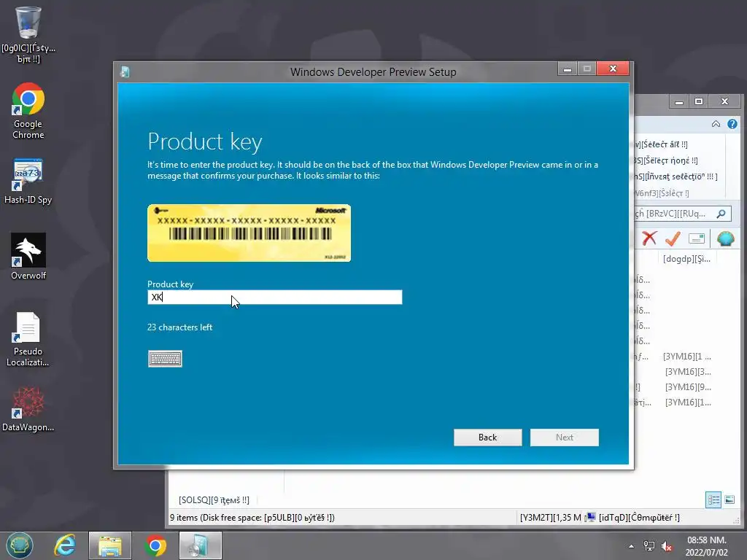This screenshot has height=560, width=747.
Task: Open Chrome from the taskbar
Action: pos(155,545)
